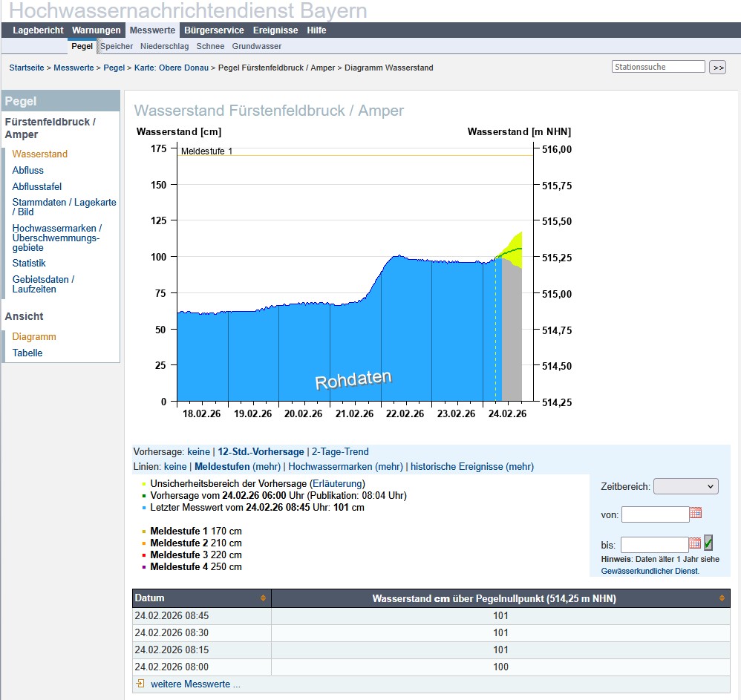Confirm date range with green checkmark button
The image size is (741, 700).
(x=708, y=543)
